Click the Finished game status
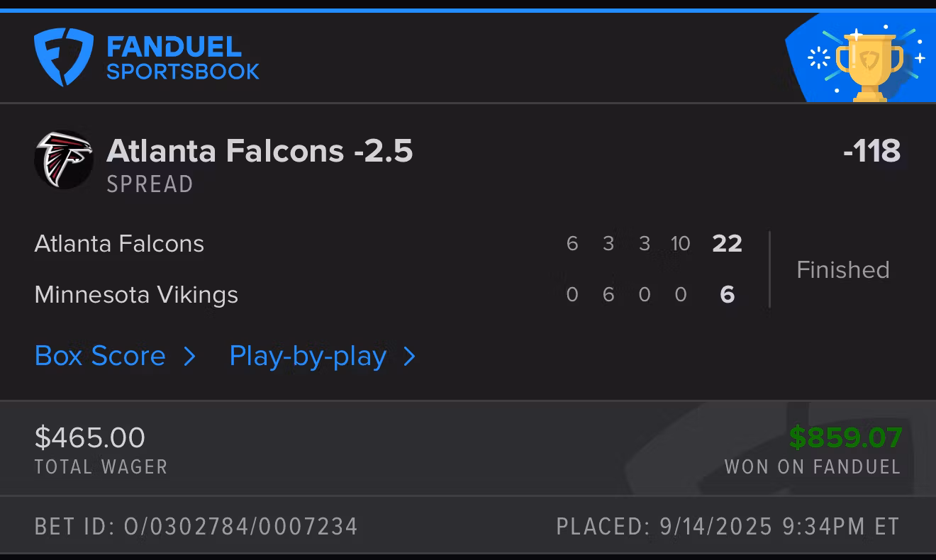The width and height of the screenshot is (936, 560). tap(842, 269)
